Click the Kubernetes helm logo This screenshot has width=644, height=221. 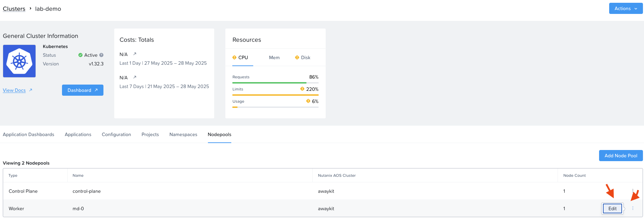[x=19, y=61]
